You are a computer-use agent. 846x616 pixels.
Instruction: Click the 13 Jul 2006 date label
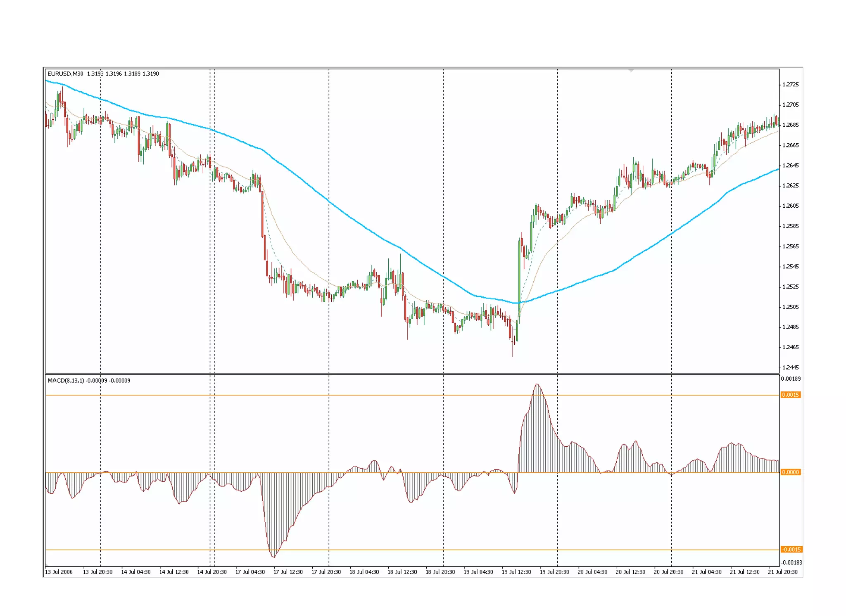(x=59, y=572)
